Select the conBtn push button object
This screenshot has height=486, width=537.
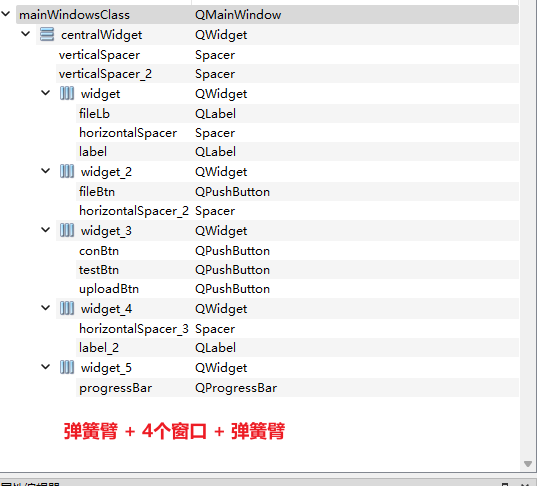99,251
